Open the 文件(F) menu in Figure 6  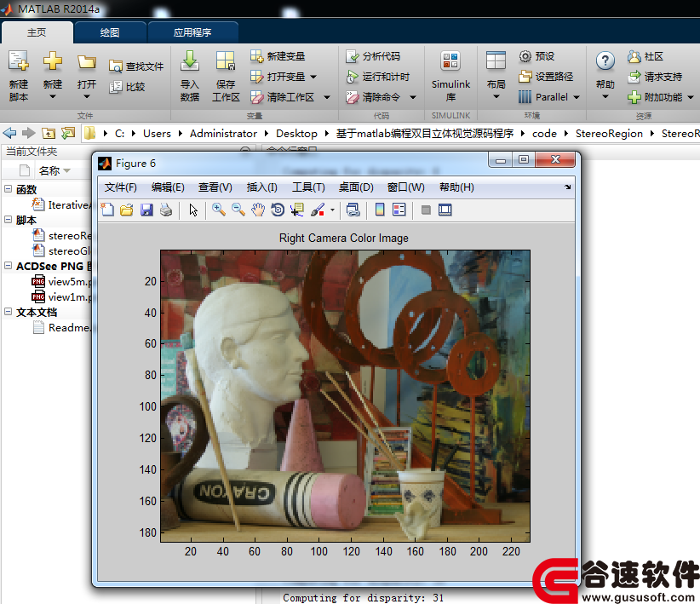click(x=121, y=187)
